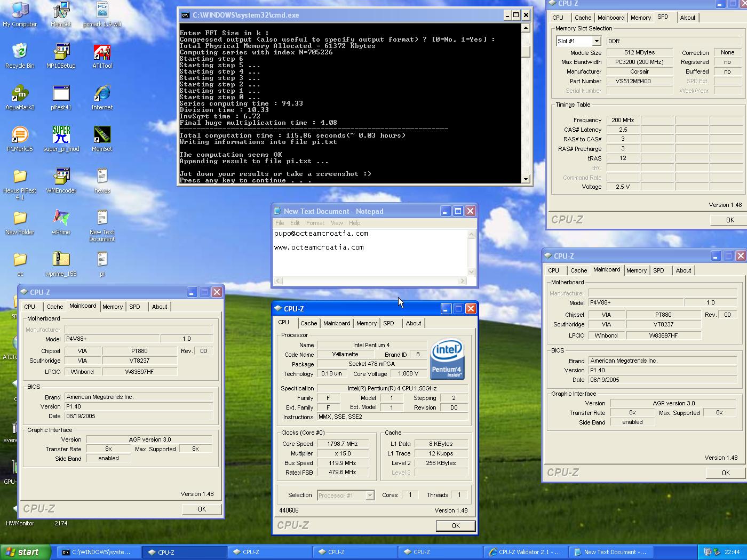Switch to Memory tab in center CPU-Z
747x560 pixels.
367,323
